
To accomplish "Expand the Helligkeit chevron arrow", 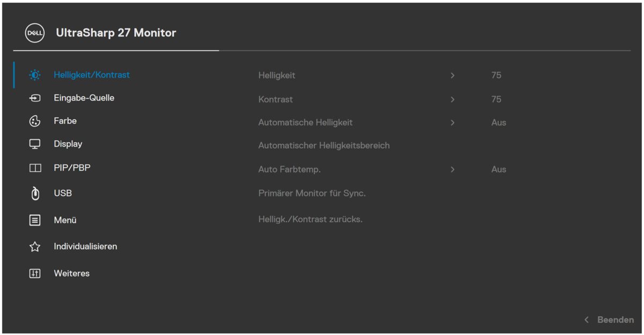I will coord(452,76).
